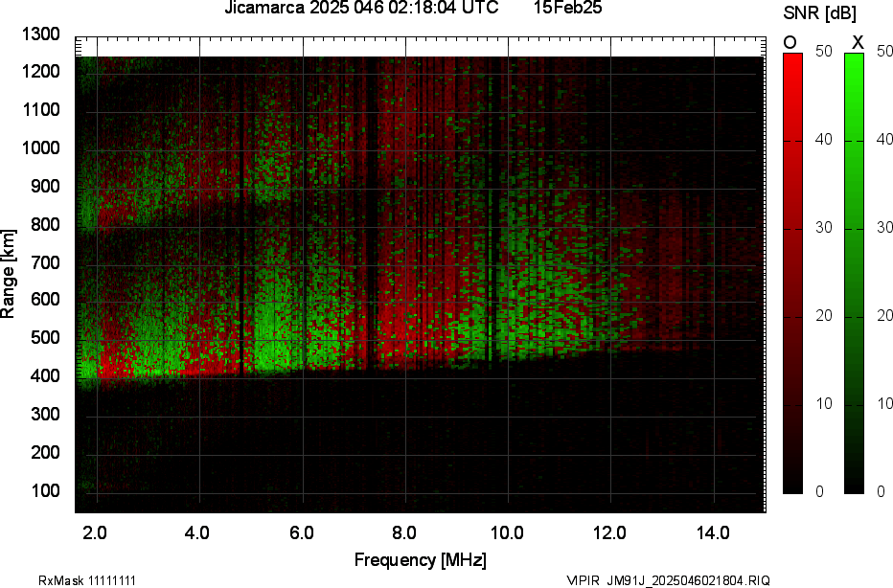Click the 10.0 frequency tick label
Viewport: 893px width, 588px height.
click(x=508, y=532)
